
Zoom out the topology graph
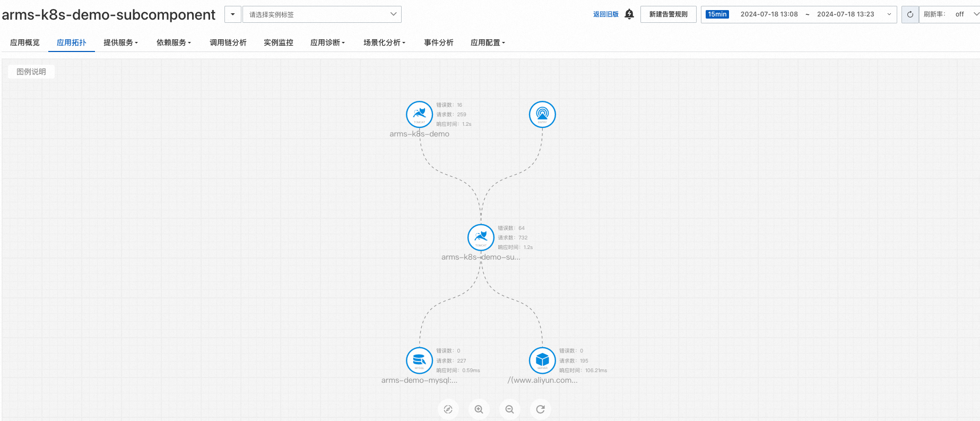[x=510, y=409]
